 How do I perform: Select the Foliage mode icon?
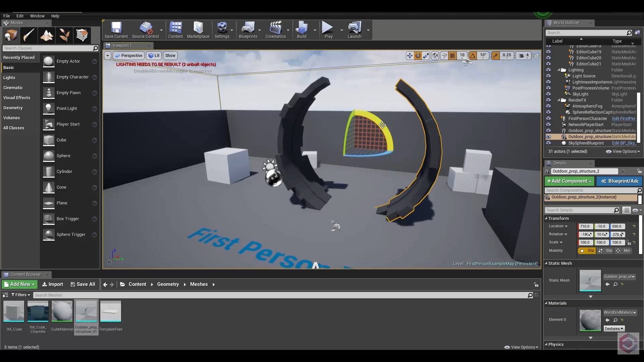tap(64, 35)
